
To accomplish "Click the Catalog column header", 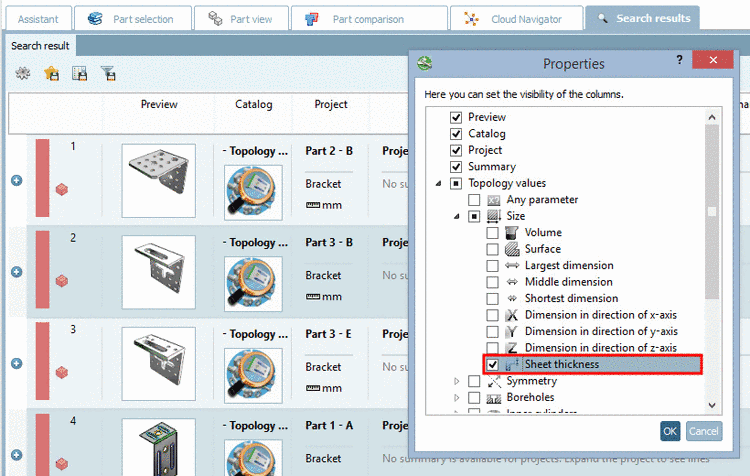I will click(x=254, y=104).
